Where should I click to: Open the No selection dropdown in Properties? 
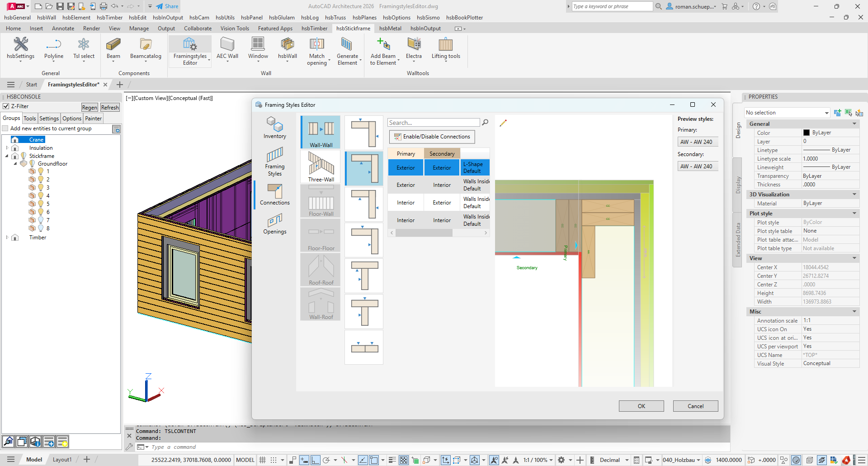(x=787, y=113)
